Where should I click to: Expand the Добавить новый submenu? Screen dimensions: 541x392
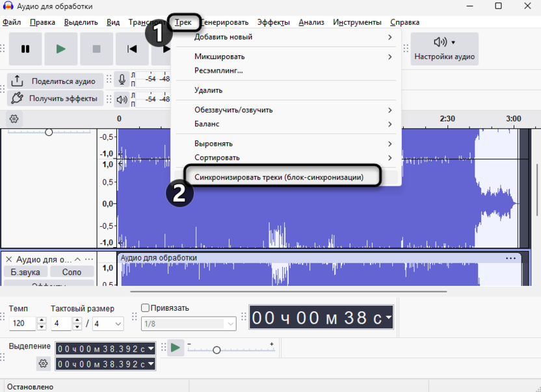click(x=286, y=37)
